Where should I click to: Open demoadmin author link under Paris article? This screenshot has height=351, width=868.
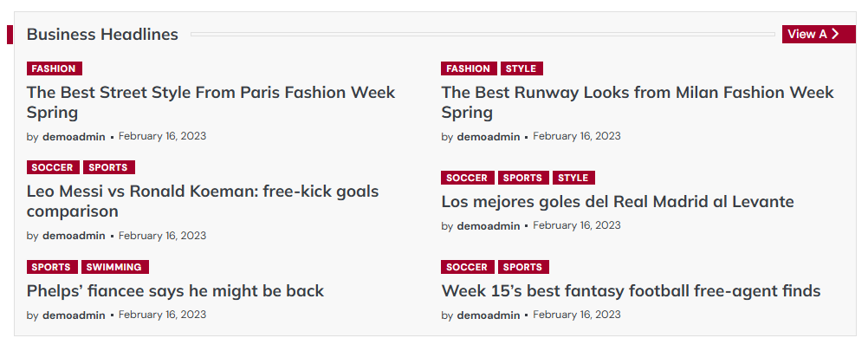[x=74, y=137]
